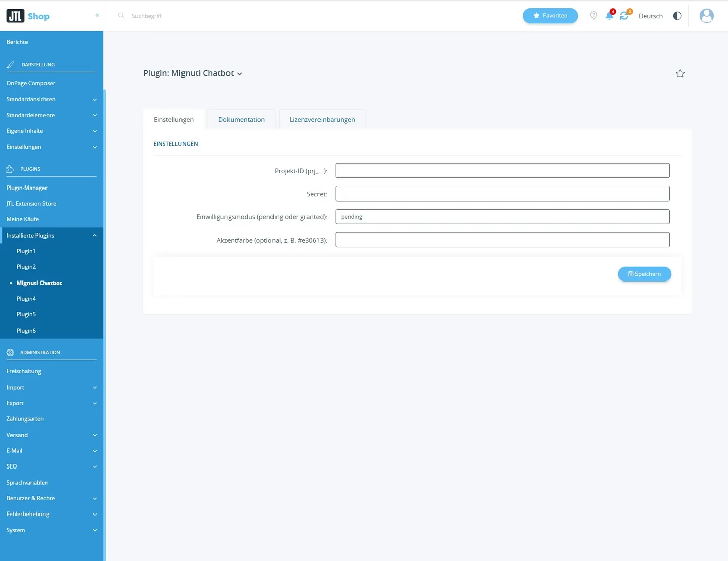The height and width of the screenshot is (561, 728).
Task: Select Plugin4 in sidebar
Action: pyautogui.click(x=26, y=299)
